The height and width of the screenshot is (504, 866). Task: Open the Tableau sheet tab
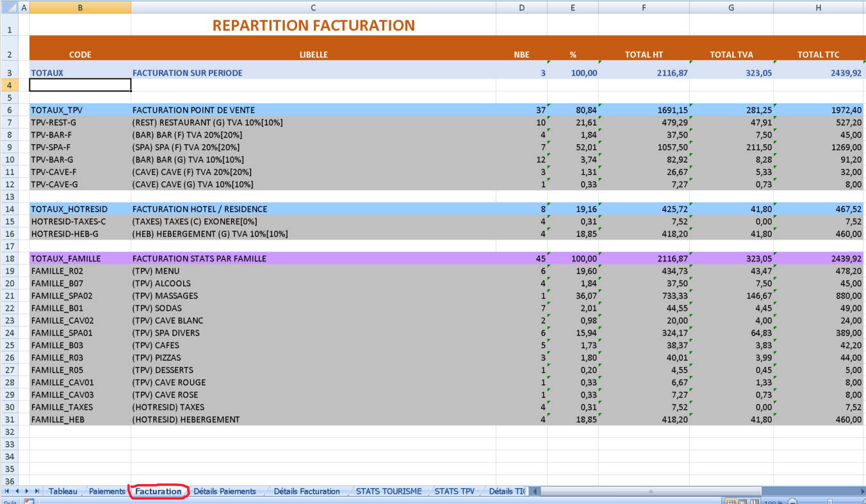coord(63,491)
